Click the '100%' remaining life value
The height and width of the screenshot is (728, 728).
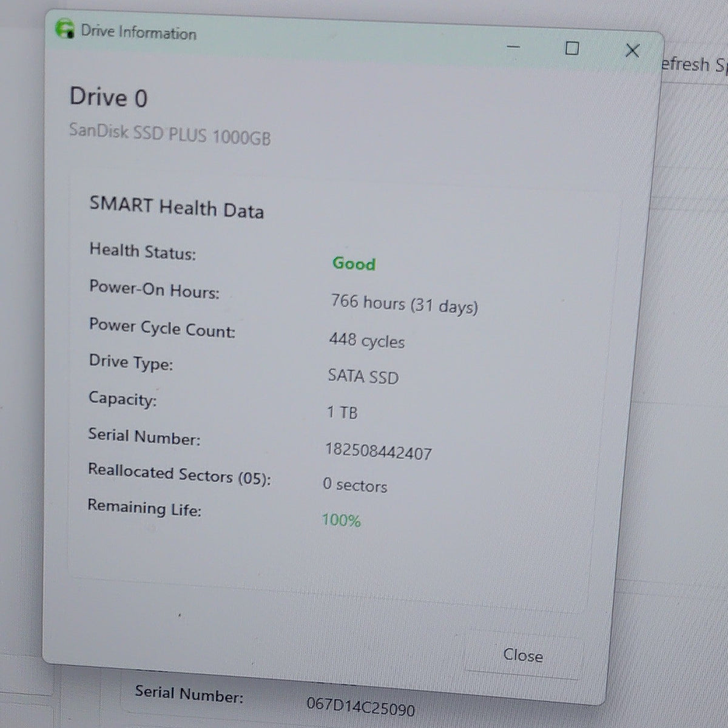pos(341,520)
